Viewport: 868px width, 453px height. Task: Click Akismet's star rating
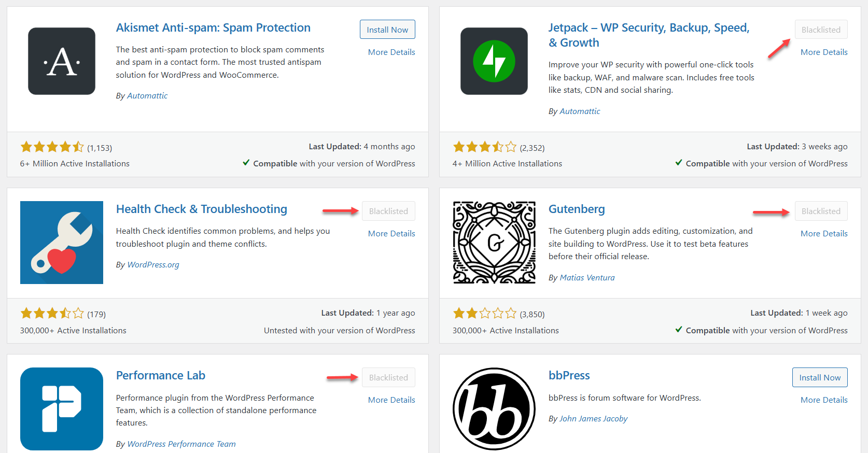[x=52, y=147]
